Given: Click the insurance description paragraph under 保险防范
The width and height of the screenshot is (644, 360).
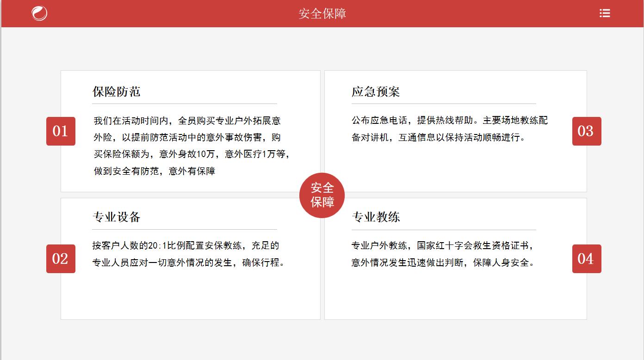Looking at the screenshot, I should pyautogui.click(x=192, y=146).
